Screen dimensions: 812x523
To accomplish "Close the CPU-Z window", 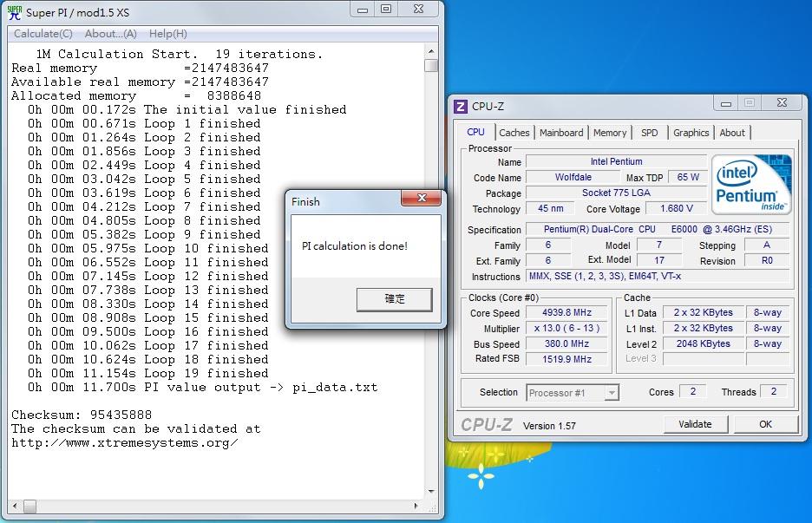I will coord(782,103).
